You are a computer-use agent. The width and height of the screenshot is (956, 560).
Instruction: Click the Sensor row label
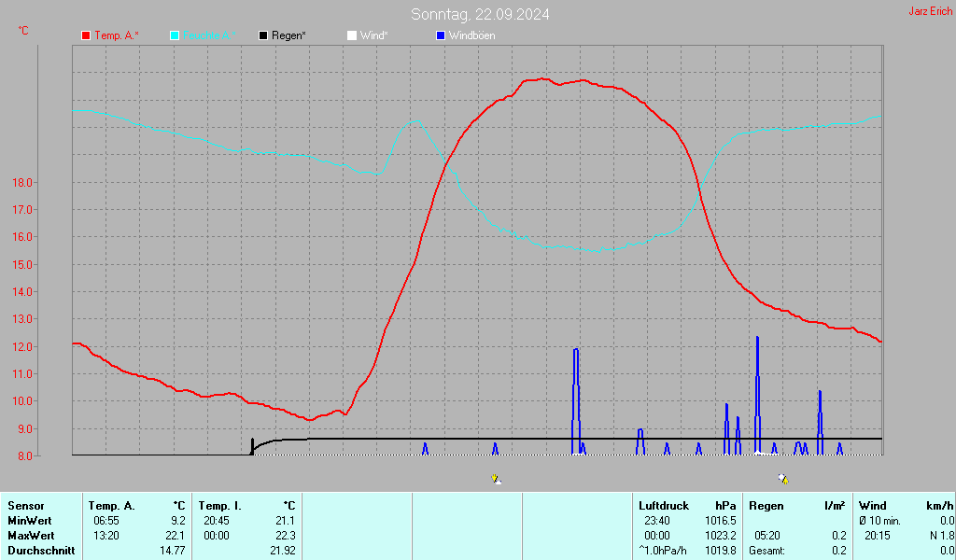(25, 506)
